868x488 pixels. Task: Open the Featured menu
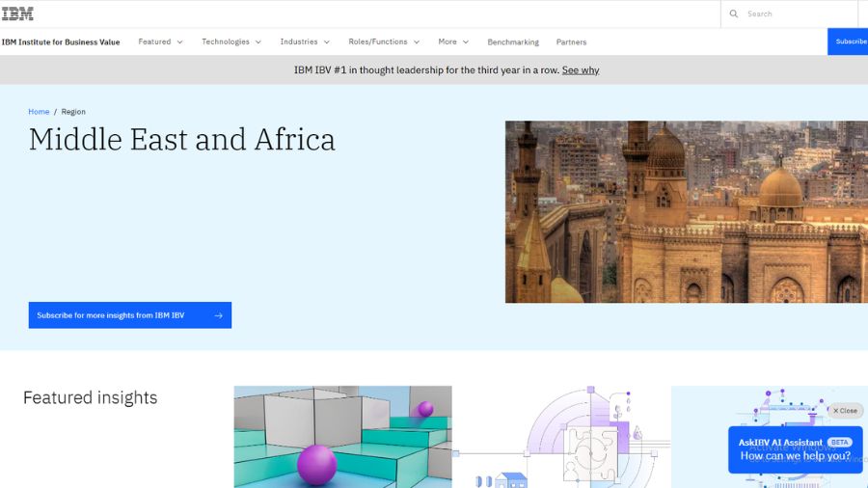pos(160,42)
